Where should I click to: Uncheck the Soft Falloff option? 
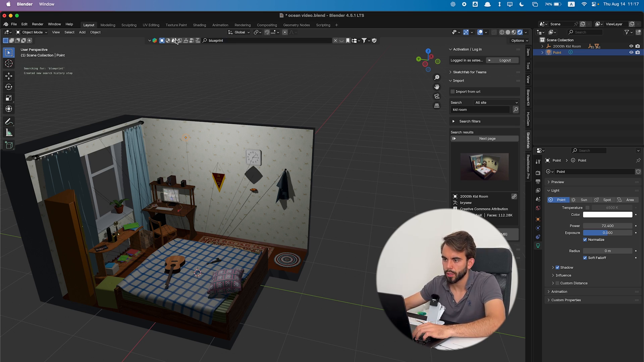(x=585, y=258)
